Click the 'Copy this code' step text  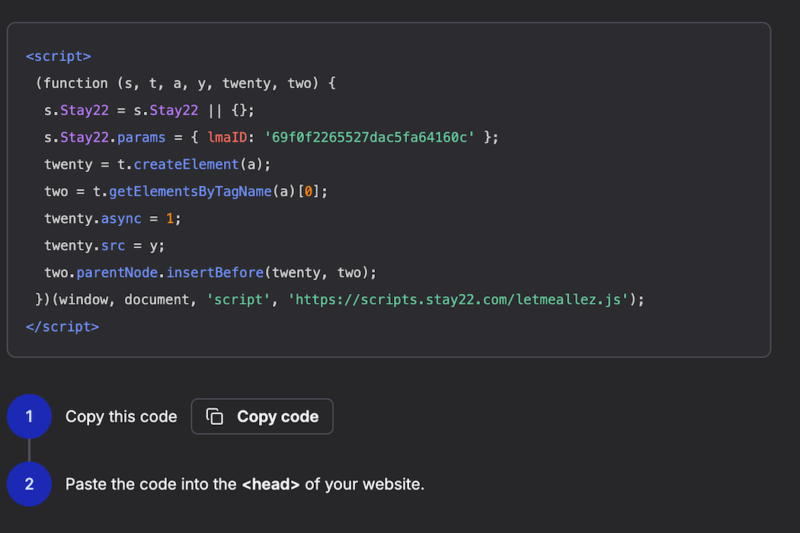(121, 417)
